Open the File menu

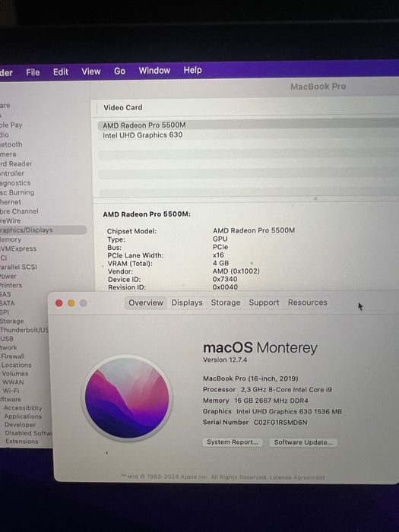33,72
